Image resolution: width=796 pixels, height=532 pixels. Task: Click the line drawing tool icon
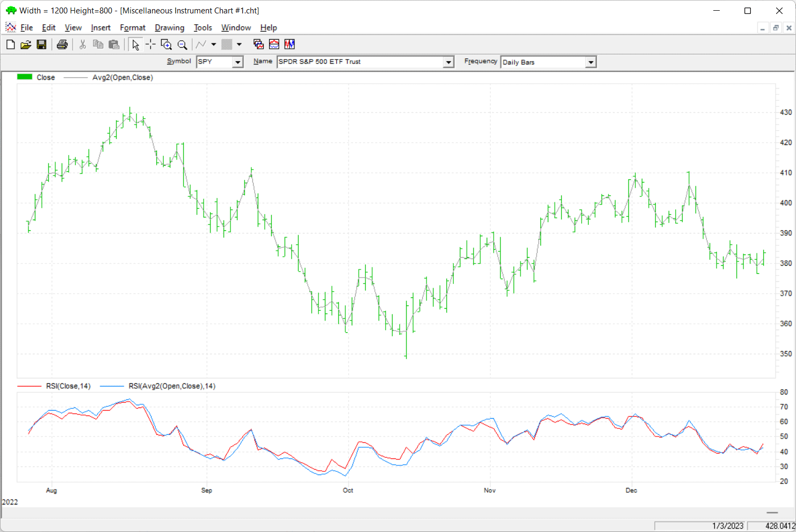(x=201, y=45)
